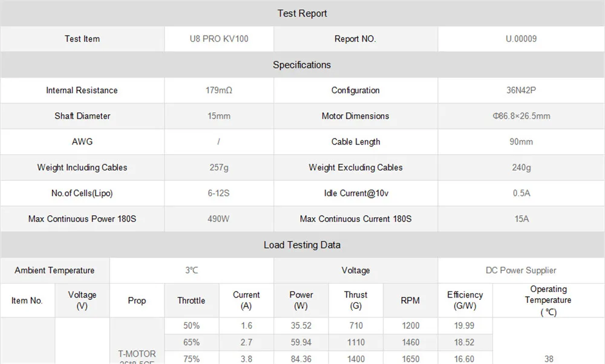The image size is (605, 364).
Task: Select the Throttle column header
Action: [191, 301]
